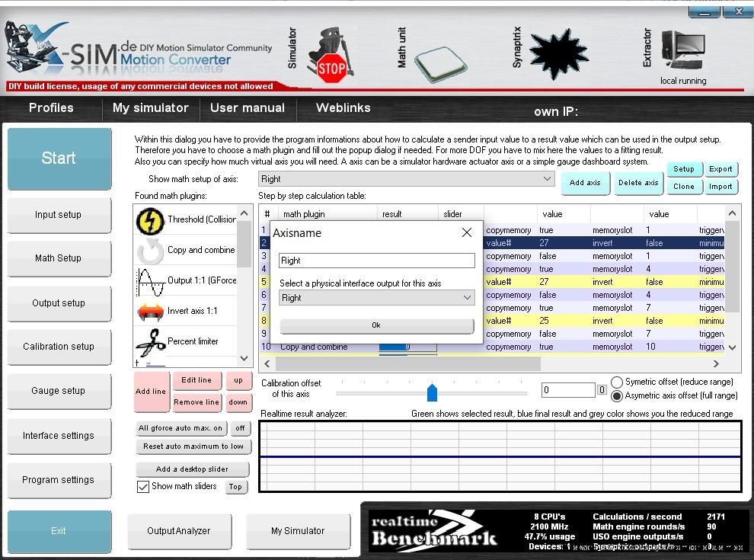Click Reset auto maximum to low
Image resolution: width=754 pixels, height=560 pixels.
(193, 446)
